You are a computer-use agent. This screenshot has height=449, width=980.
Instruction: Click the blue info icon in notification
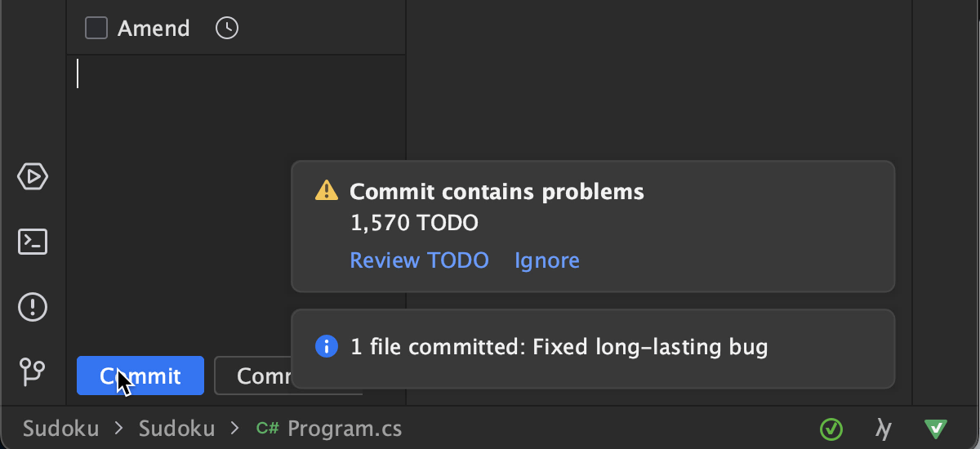(x=327, y=347)
